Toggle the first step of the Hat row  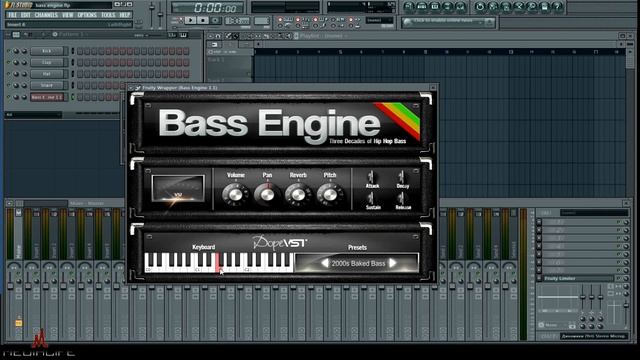(x=80, y=74)
